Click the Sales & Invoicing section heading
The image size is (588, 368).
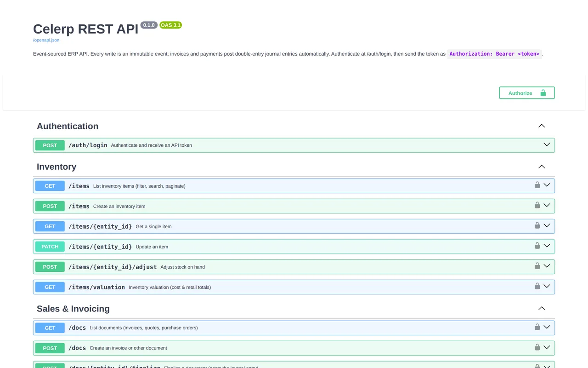point(73,309)
